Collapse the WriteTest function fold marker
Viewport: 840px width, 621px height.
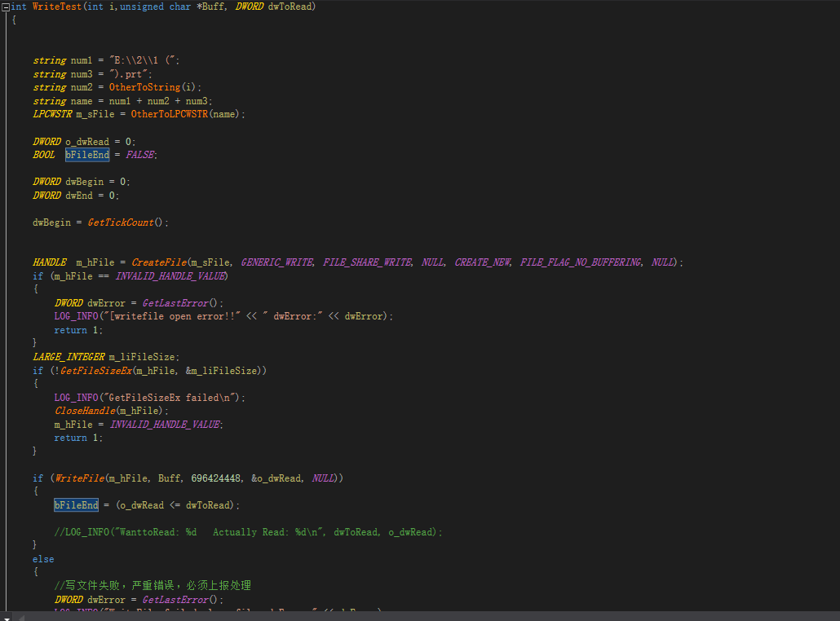pos(5,6)
